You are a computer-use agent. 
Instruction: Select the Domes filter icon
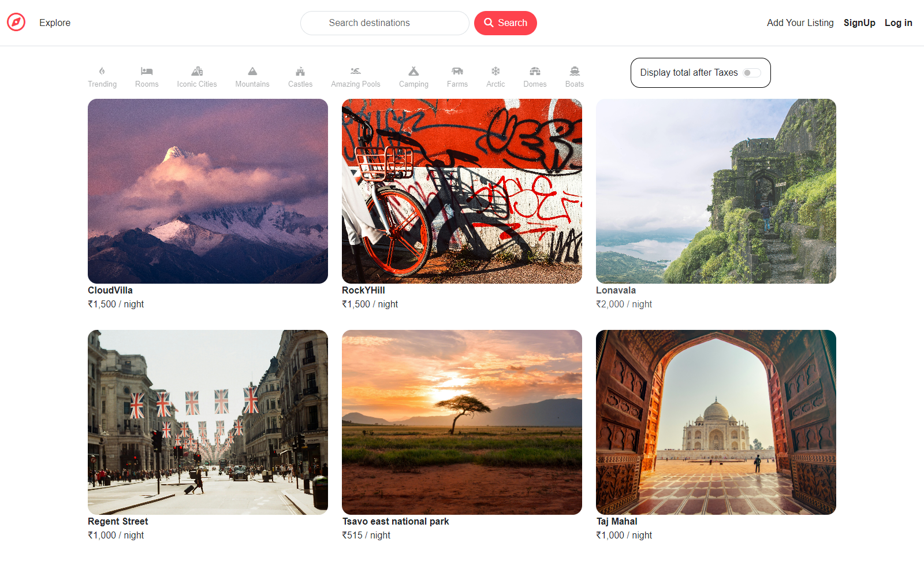coord(535,71)
